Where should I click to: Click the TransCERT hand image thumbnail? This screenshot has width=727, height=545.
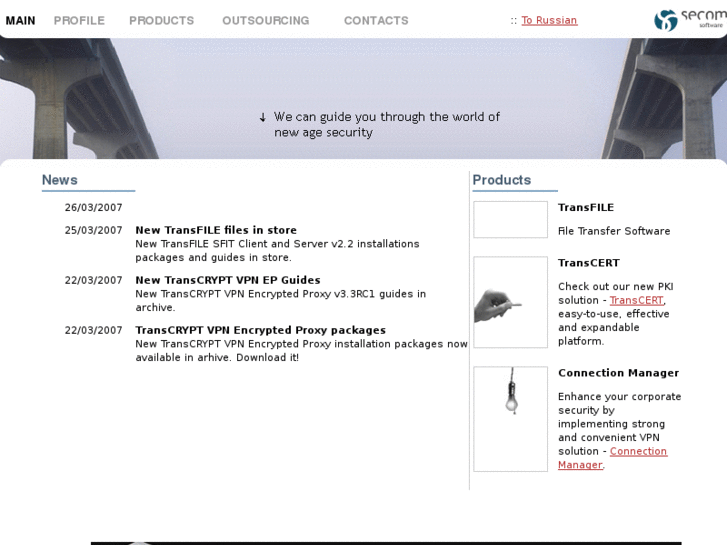click(x=510, y=302)
